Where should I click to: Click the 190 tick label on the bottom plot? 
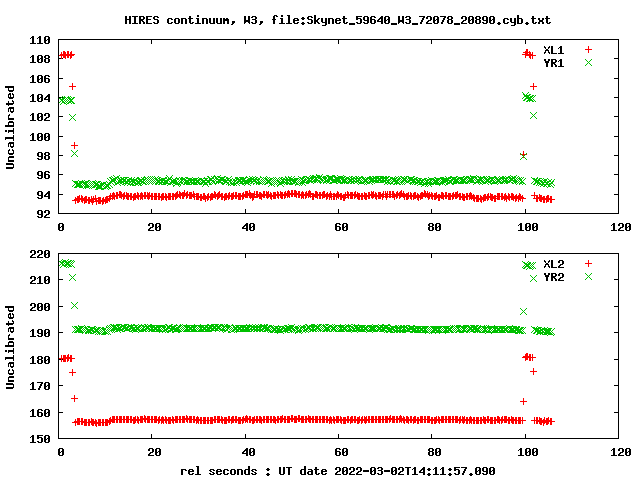(x=40, y=333)
